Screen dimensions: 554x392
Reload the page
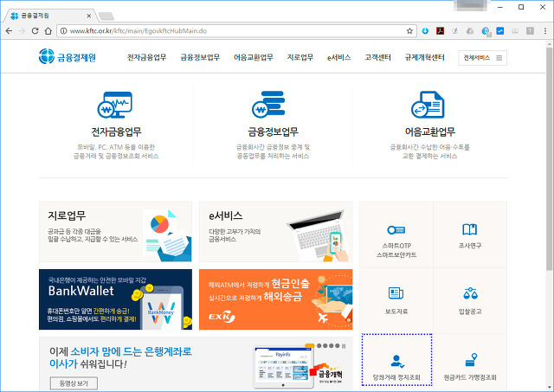pyautogui.click(x=35, y=31)
